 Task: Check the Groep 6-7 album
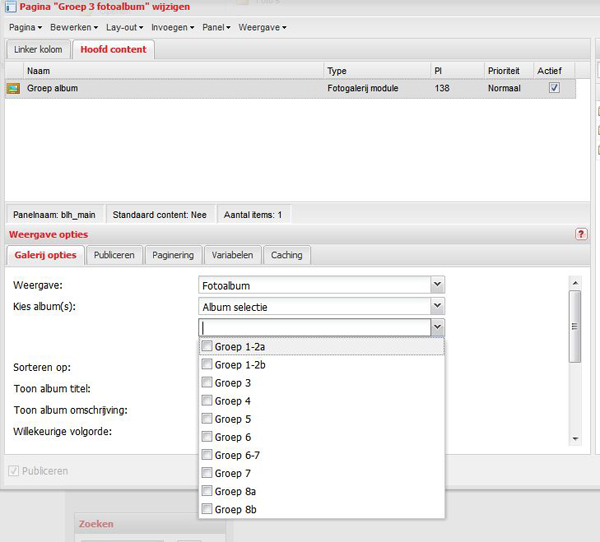207,454
